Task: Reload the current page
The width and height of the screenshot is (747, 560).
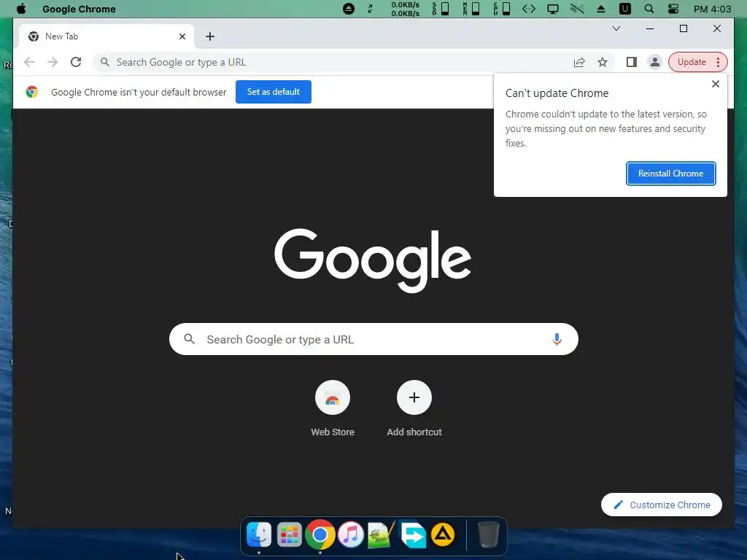Action: 76,63
